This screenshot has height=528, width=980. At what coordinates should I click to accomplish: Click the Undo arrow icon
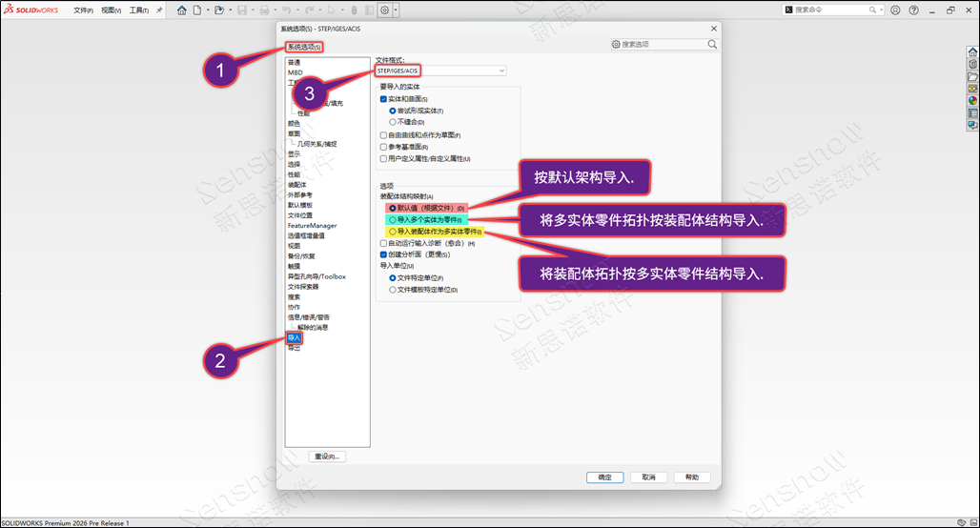(x=286, y=10)
